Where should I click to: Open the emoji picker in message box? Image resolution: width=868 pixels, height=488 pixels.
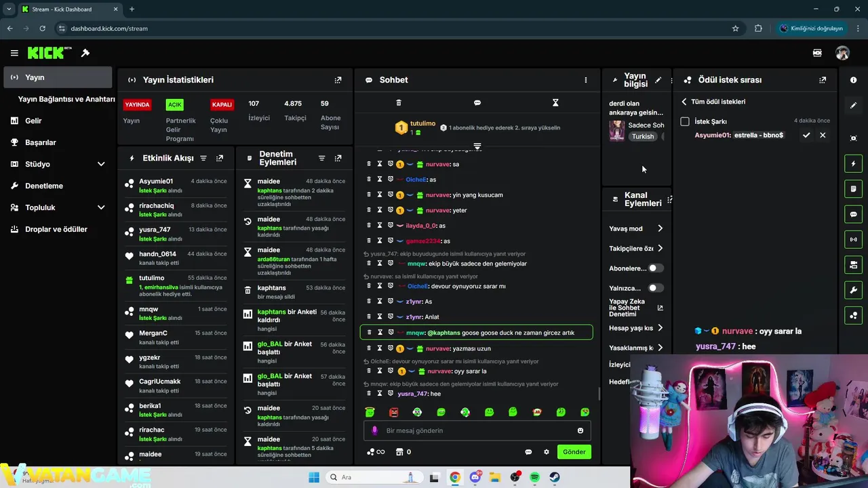pos(580,430)
